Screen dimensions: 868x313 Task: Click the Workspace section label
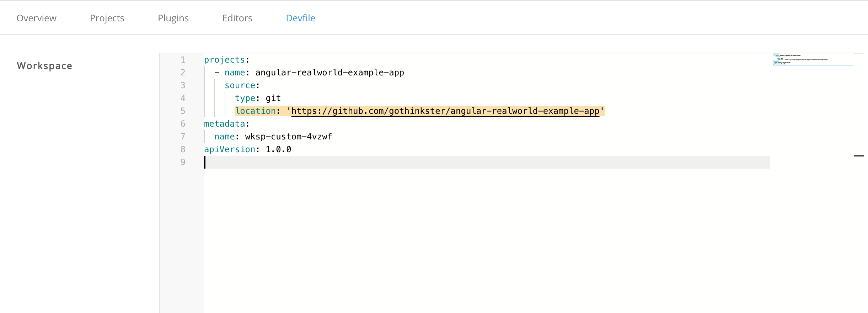pos(44,66)
